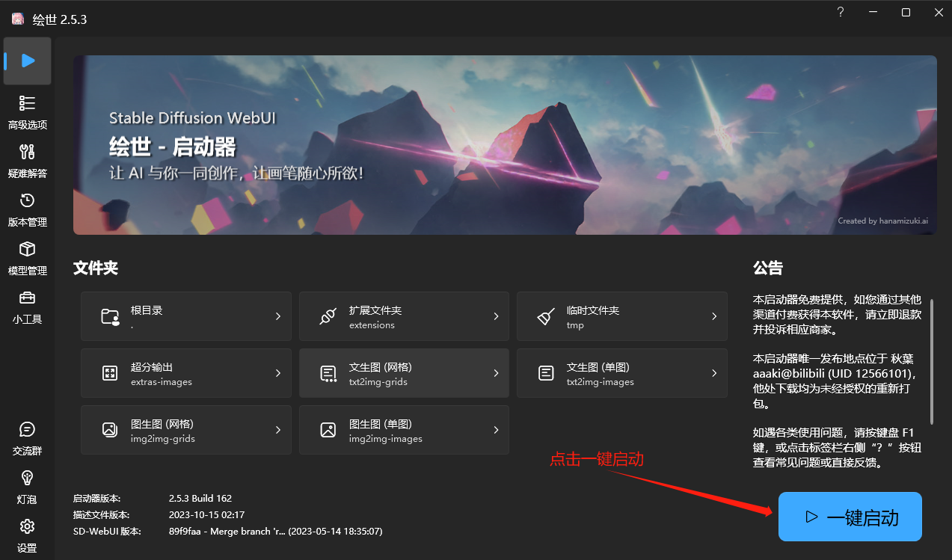Click the Stable Diffusion WebUI banner image
952x560 pixels.
pos(505,145)
